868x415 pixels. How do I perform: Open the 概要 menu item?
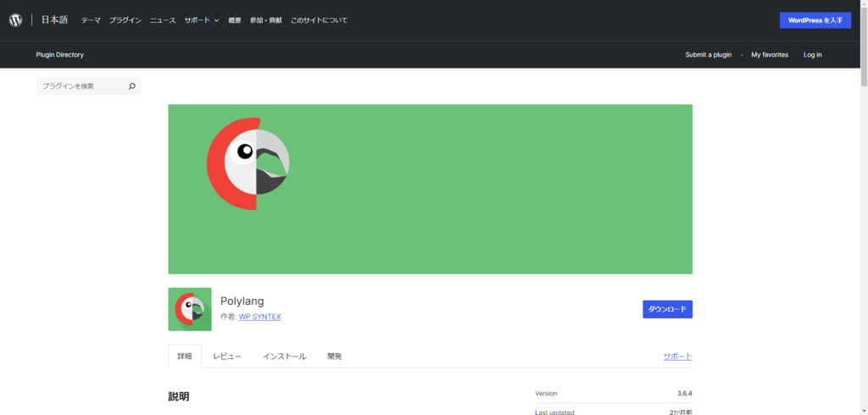tap(235, 20)
